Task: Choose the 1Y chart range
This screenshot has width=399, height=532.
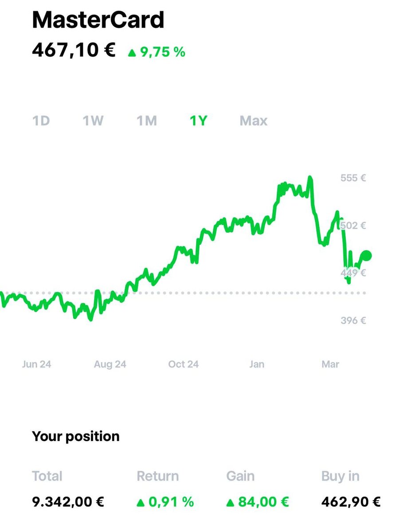Action: [x=199, y=121]
